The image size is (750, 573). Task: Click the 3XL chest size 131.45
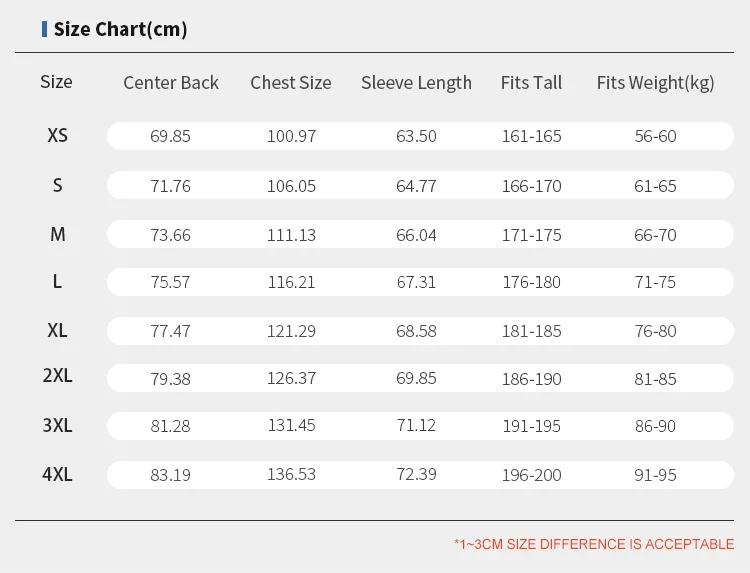[x=291, y=426]
